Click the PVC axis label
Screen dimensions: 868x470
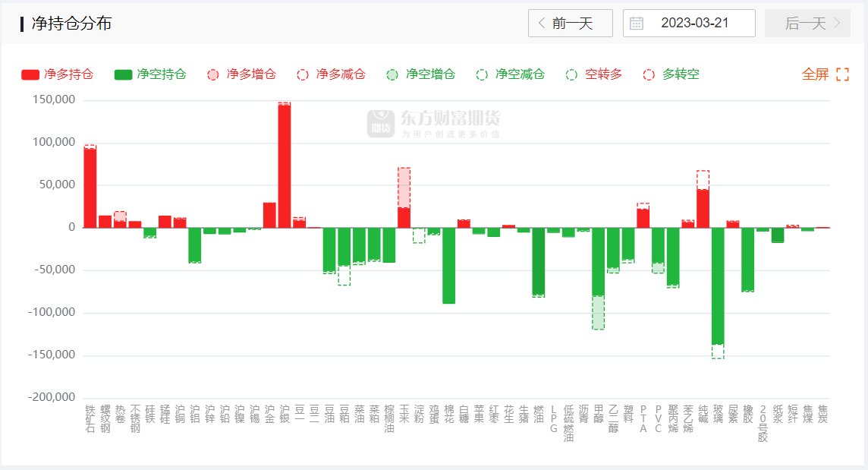(x=658, y=419)
